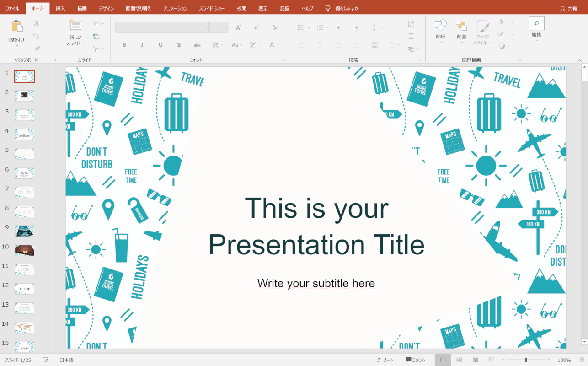Select slide 9 thumbnail in the panel
This screenshot has width=588, height=366.
(24, 231)
